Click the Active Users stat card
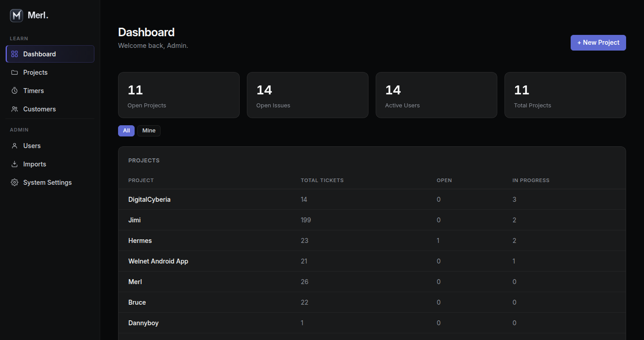 tap(436, 95)
